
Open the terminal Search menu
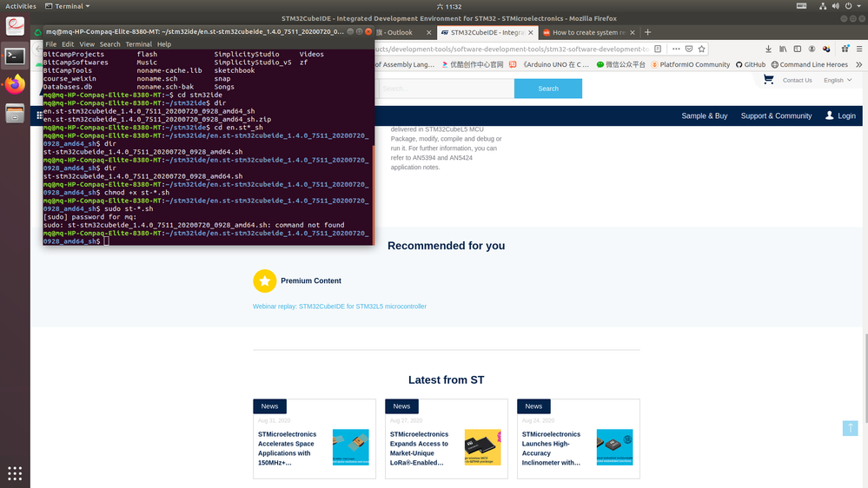109,44
